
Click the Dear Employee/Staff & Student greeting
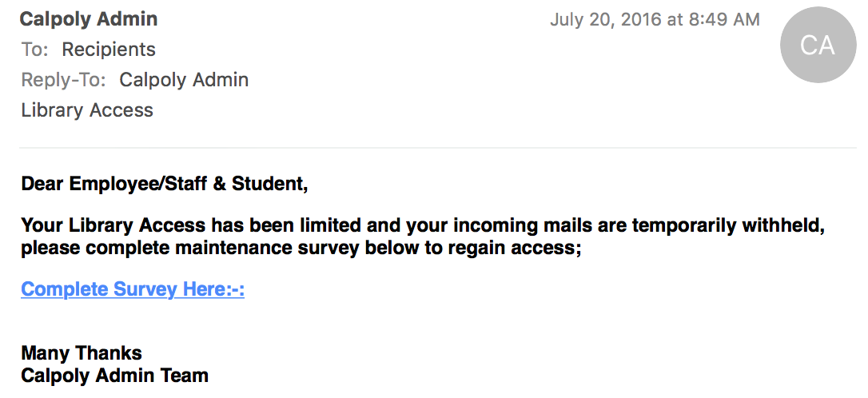click(165, 183)
